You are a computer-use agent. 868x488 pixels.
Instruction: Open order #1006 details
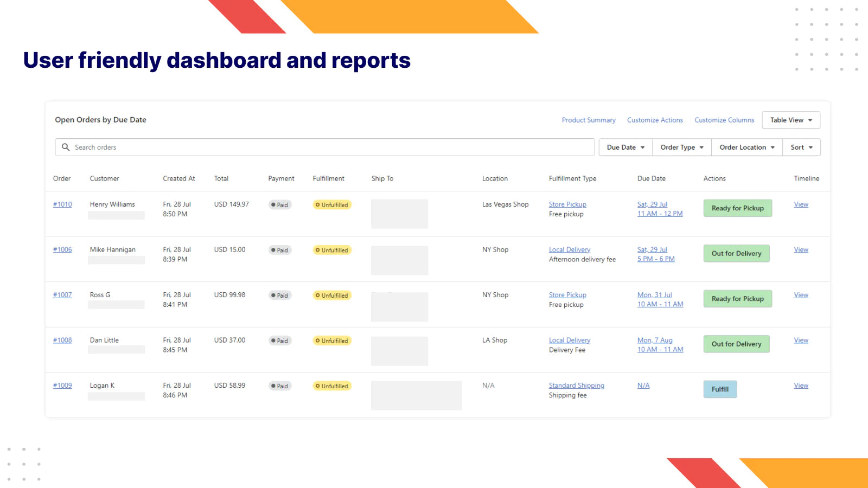tap(62, 249)
